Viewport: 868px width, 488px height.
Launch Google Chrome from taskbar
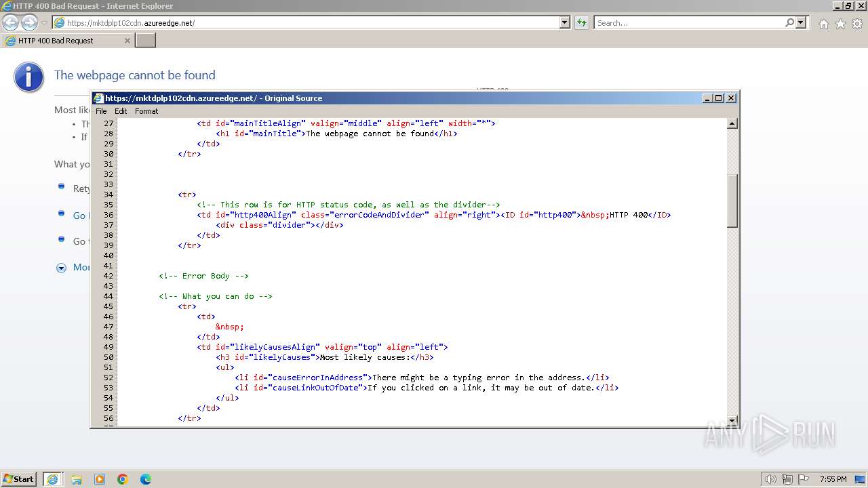point(123,479)
